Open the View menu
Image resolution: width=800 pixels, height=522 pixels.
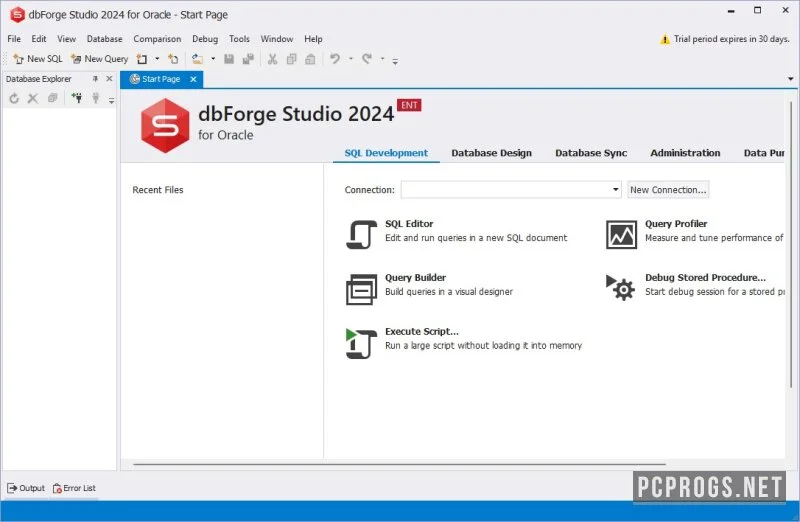[x=66, y=39]
